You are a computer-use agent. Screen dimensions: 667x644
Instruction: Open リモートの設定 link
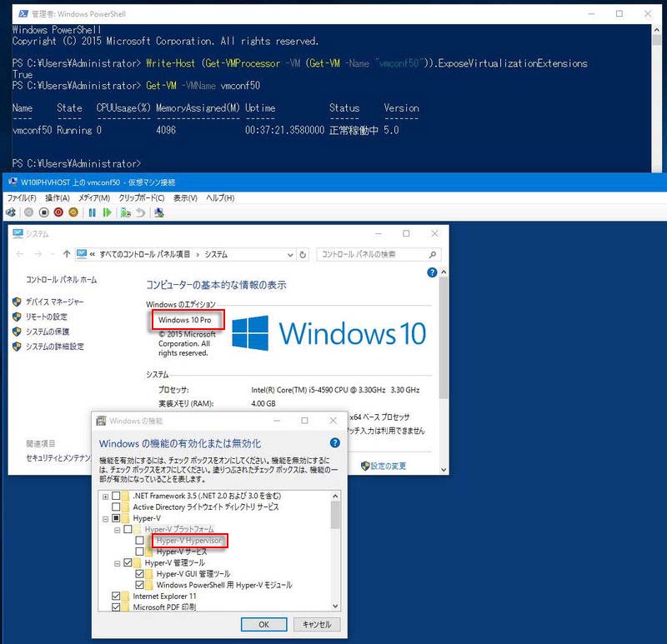point(46,317)
